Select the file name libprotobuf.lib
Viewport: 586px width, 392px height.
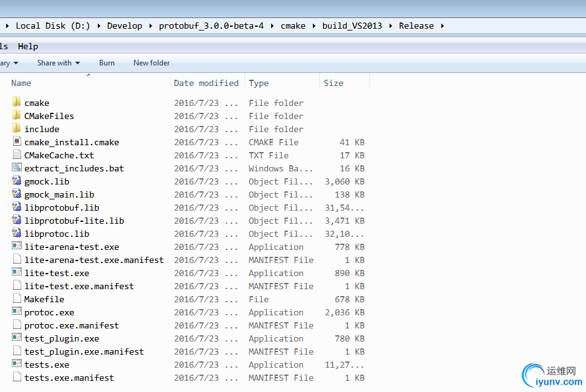pos(62,208)
